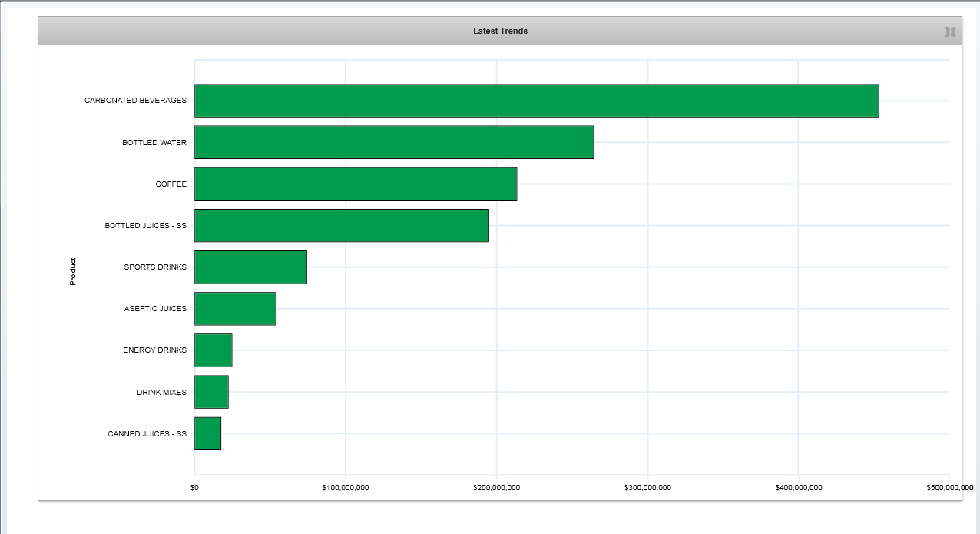Image resolution: width=980 pixels, height=534 pixels.
Task: Choose the Drink Mixes bar
Action: [211, 392]
